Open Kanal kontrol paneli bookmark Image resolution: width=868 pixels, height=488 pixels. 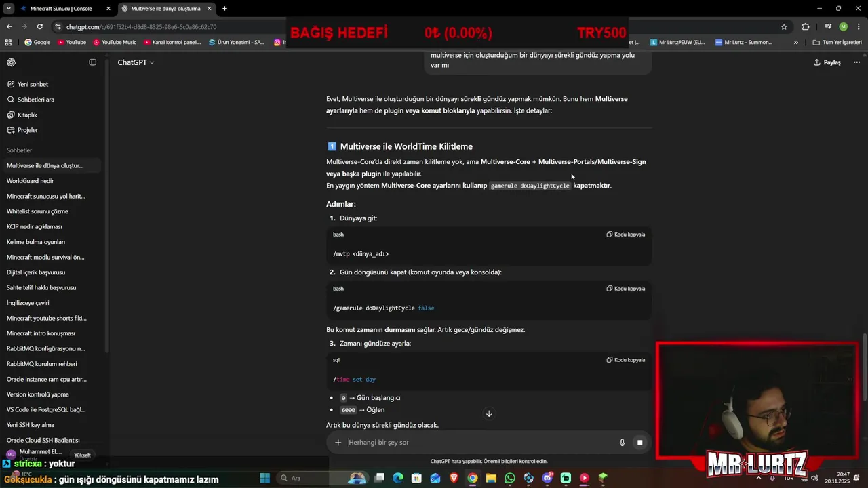click(172, 42)
